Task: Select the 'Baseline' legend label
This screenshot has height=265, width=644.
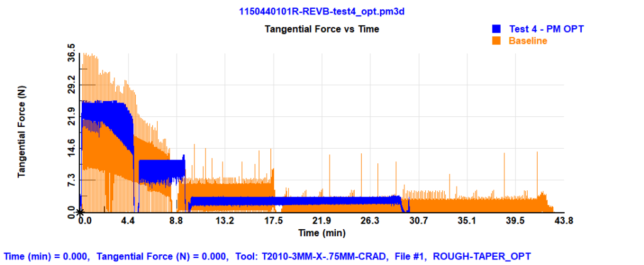Action: click(x=528, y=41)
